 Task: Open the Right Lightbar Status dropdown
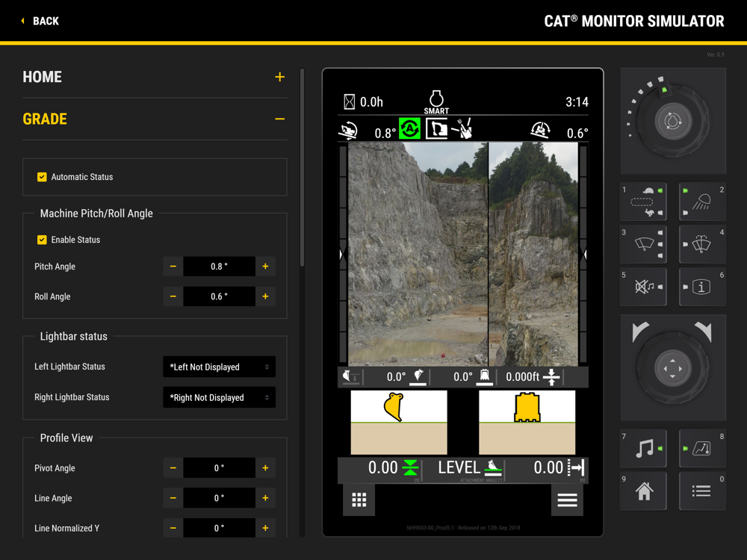click(x=219, y=397)
